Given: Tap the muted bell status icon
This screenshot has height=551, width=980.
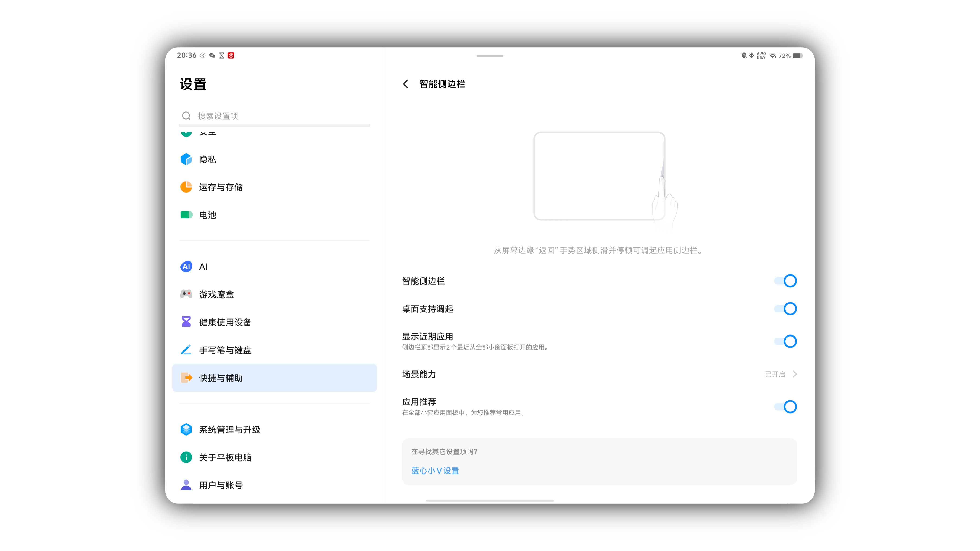Looking at the screenshot, I should coord(744,56).
